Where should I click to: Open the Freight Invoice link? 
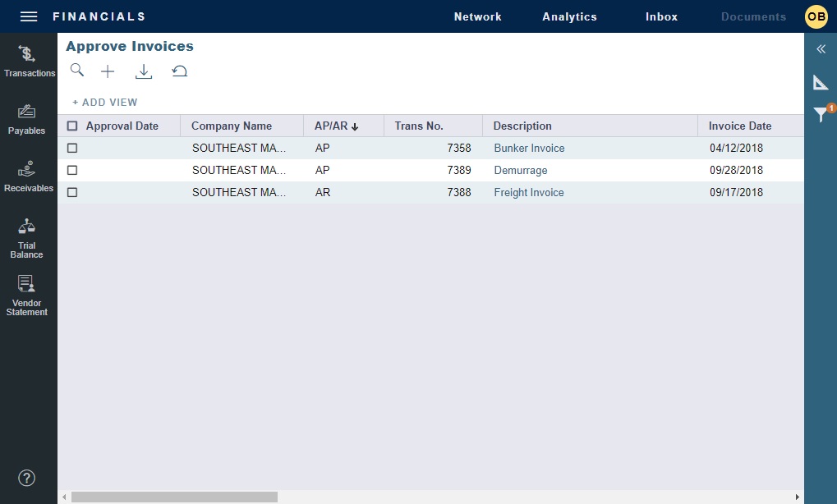529,193
